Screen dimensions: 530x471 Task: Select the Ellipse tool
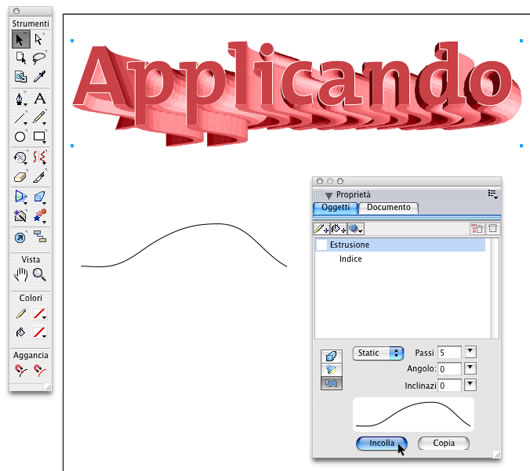tap(21, 137)
